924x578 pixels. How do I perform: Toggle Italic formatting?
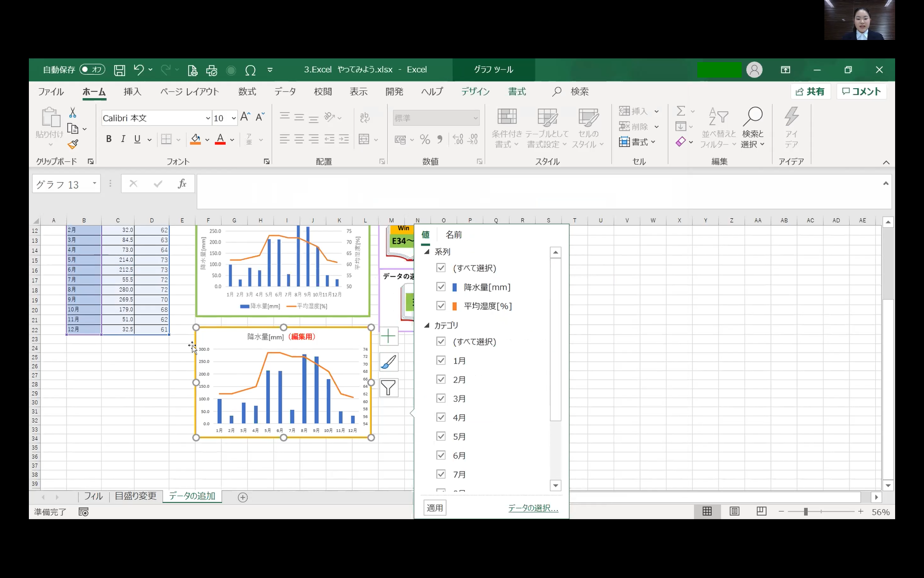(x=123, y=139)
